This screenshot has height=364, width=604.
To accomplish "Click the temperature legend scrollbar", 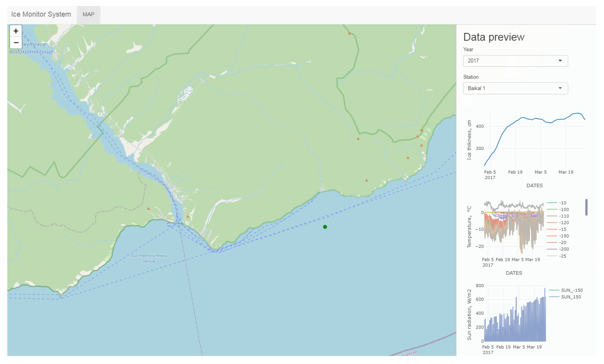I will 586,207.
